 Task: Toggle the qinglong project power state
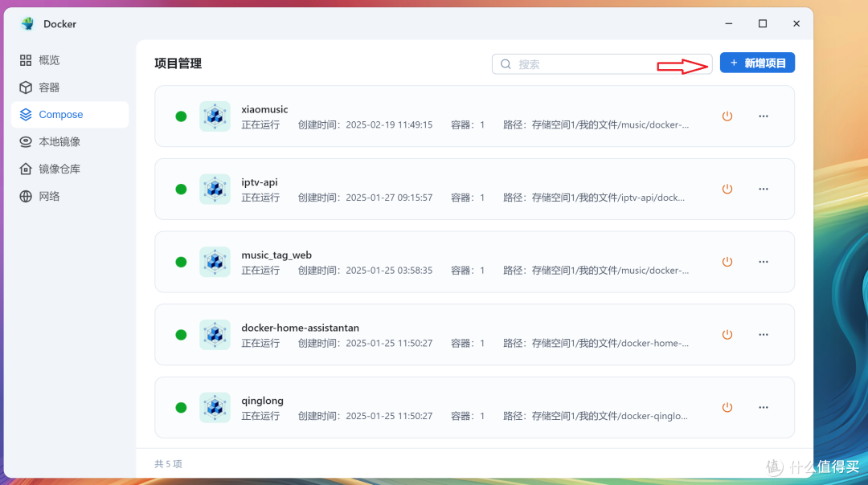tap(727, 407)
